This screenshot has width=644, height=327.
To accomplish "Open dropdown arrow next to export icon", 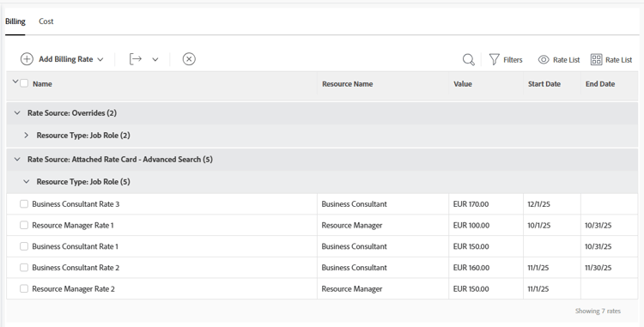I will [155, 59].
